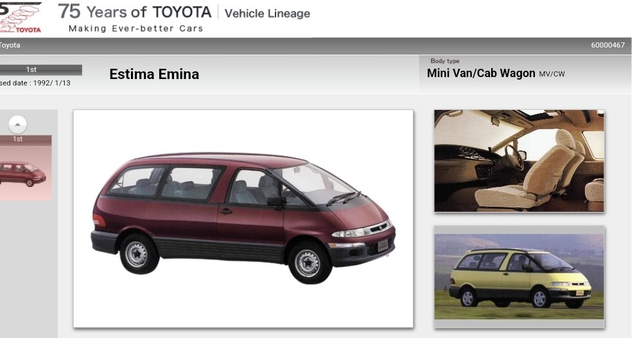Click the Mini Van/Cab Wagon body type
The width and height of the screenshot is (644, 338).
(481, 73)
